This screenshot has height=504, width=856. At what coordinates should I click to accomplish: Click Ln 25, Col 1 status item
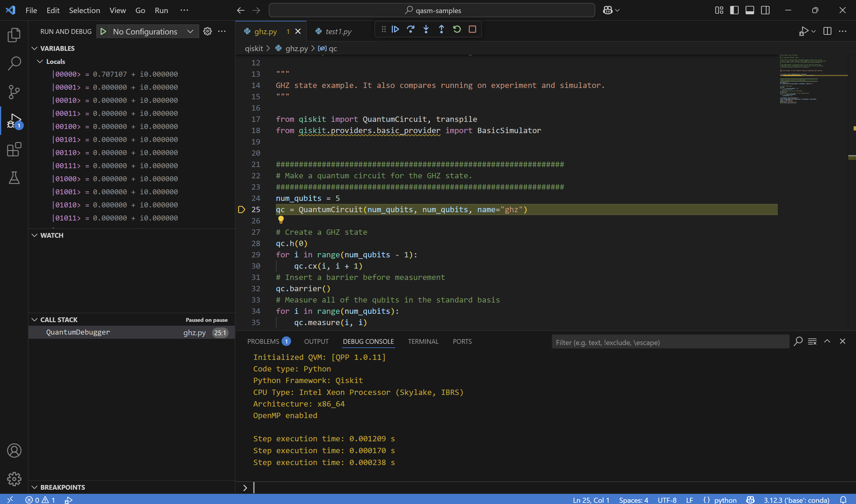pyautogui.click(x=591, y=500)
